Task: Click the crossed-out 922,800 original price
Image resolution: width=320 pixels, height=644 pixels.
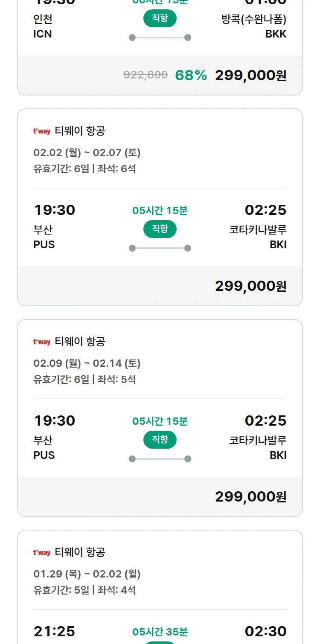Action: click(x=145, y=75)
